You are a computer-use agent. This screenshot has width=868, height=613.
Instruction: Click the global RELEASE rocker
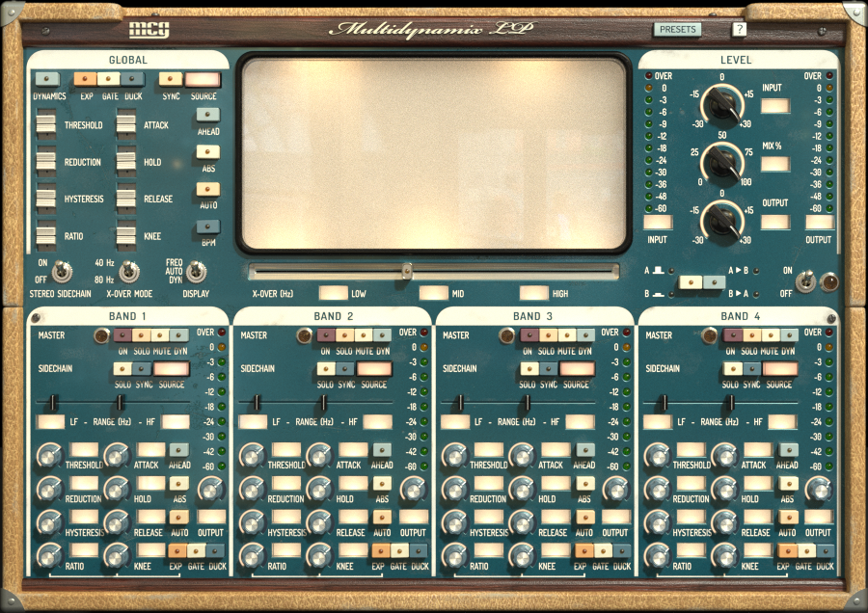tap(126, 198)
